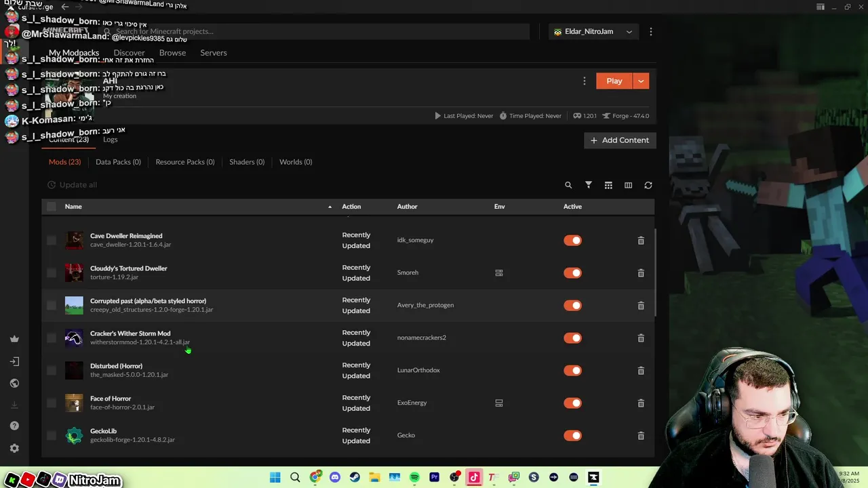
Task: Delete Clouddy's Tortured Dweller mod
Action: [x=641, y=273]
